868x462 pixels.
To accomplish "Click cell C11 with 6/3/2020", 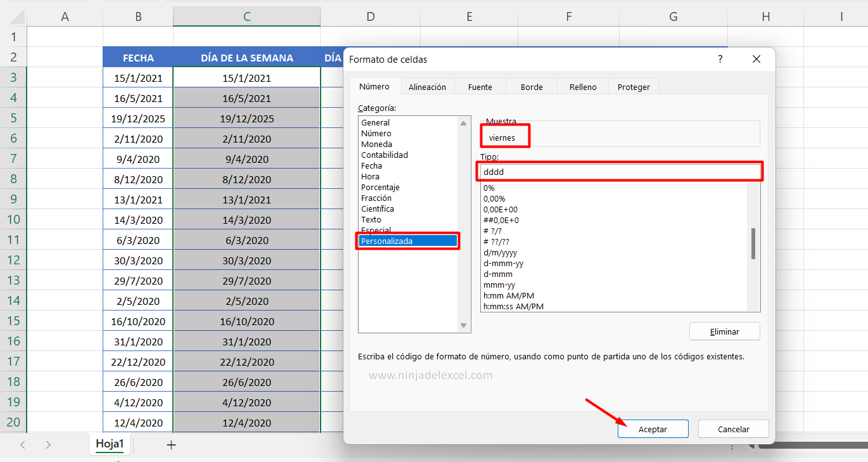I will click(247, 240).
